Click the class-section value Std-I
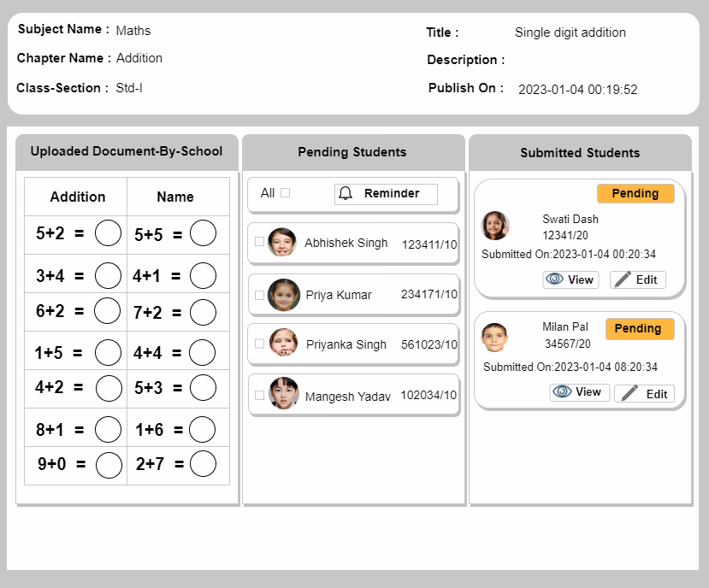 pyautogui.click(x=129, y=88)
